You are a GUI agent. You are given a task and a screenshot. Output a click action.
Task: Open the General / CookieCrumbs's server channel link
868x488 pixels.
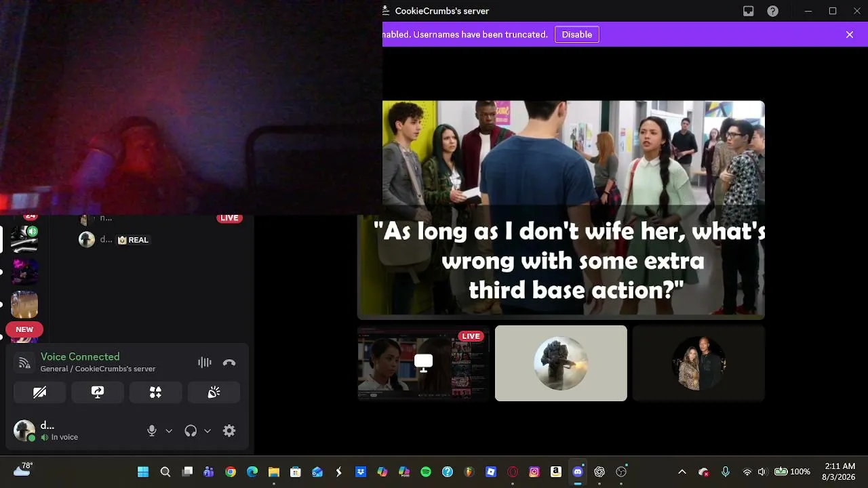(x=98, y=369)
